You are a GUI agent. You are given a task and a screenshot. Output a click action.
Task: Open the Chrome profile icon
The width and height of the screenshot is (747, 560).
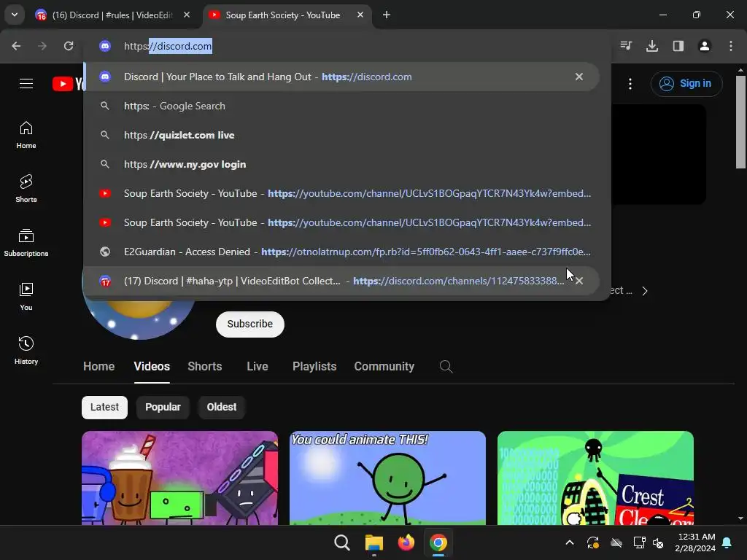coord(705,46)
